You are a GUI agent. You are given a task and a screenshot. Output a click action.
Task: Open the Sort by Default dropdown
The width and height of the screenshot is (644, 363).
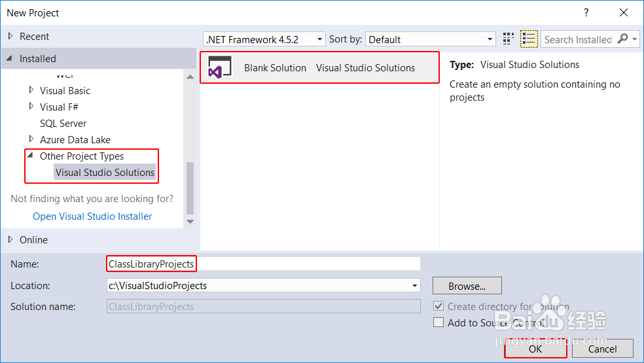coord(431,39)
